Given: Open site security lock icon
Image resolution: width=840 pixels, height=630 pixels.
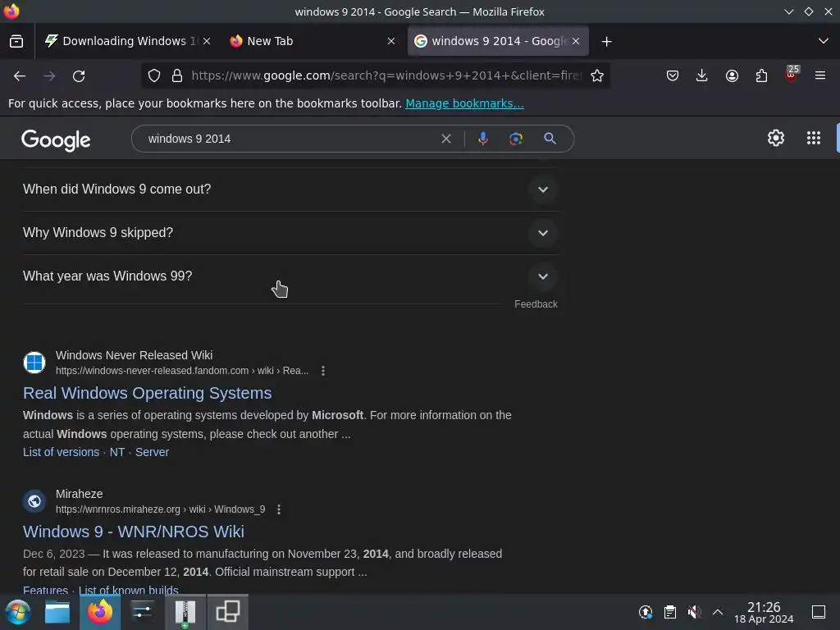Looking at the screenshot, I should [x=177, y=75].
